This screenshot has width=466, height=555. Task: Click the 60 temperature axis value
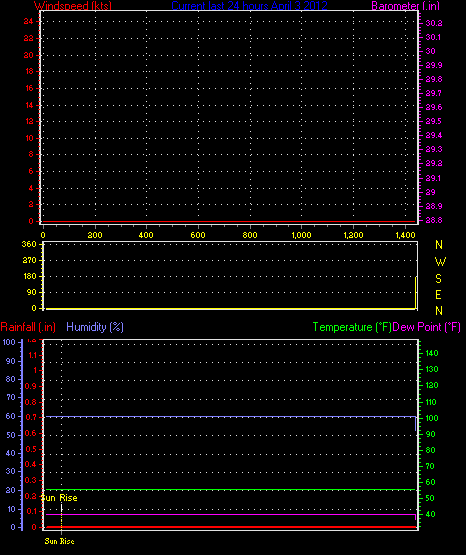(430, 482)
